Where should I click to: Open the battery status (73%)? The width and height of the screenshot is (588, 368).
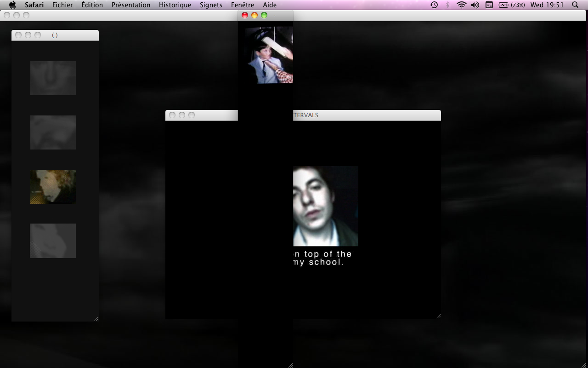coord(512,5)
